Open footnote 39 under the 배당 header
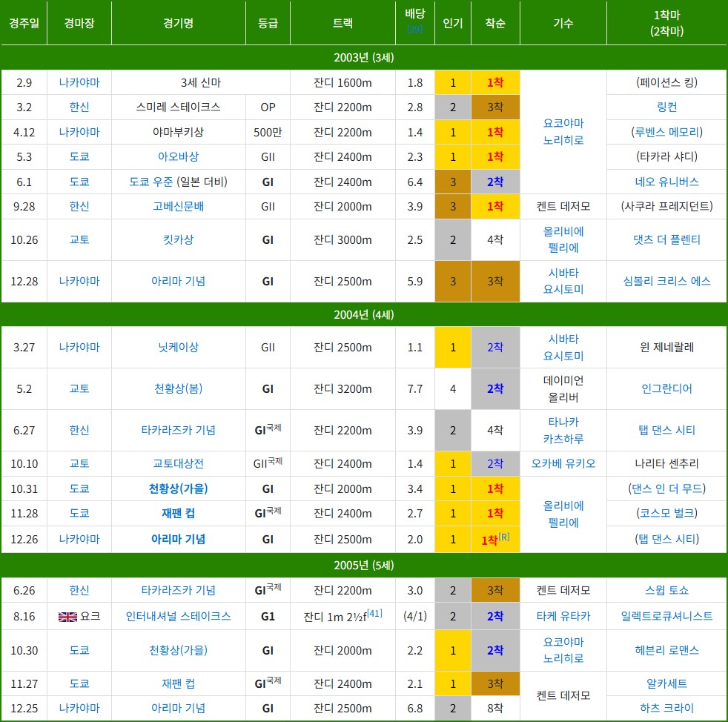 point(414,30)
